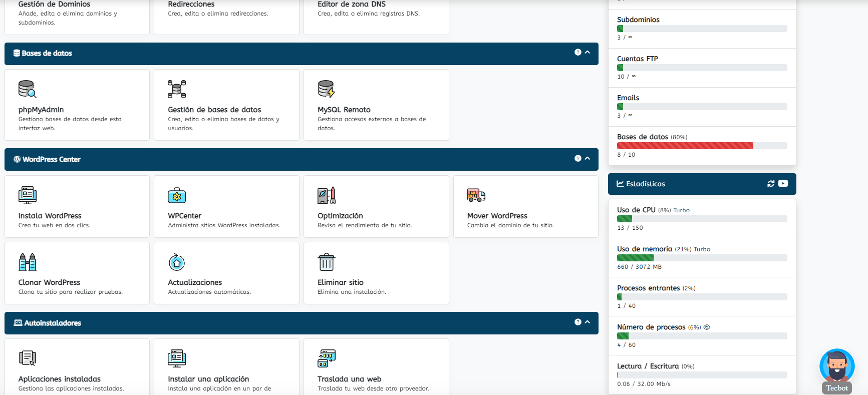Select Aplicaciones instaladas title
The width and height of the screenshot is (868, 395).
[x=60, y=379]
